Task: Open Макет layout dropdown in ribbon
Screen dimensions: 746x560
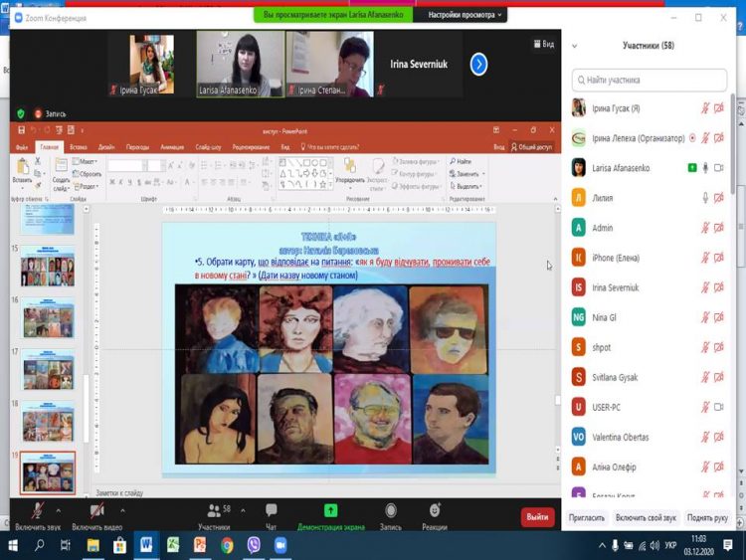Action: tap(85, 161)
